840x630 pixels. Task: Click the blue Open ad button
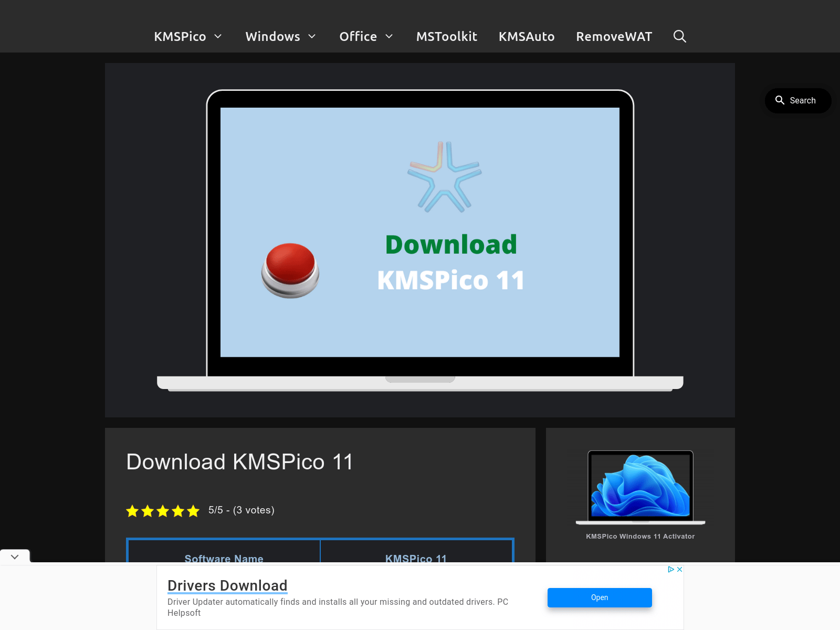pyautogui.click(x=600, y=597)
